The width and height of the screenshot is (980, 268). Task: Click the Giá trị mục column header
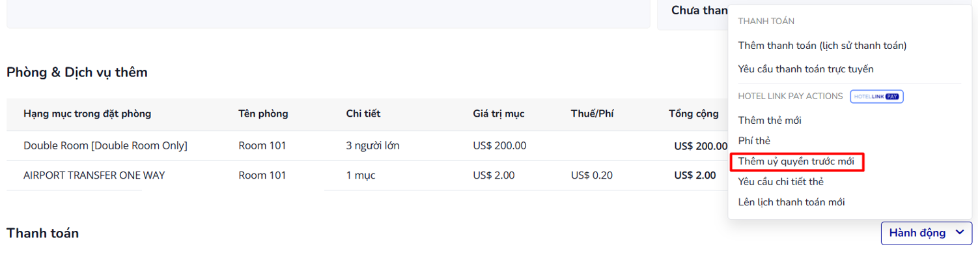coord(499,114)
